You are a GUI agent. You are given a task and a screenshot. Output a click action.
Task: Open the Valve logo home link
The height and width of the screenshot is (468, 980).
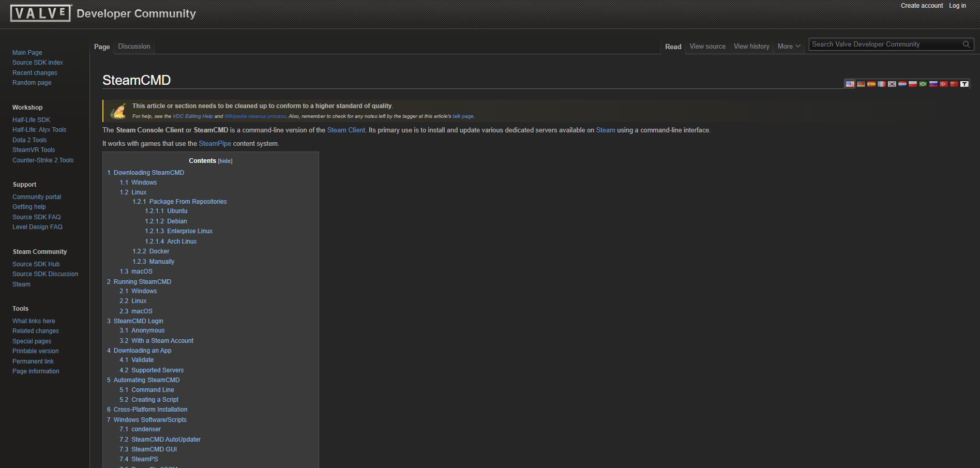(41, 13)
